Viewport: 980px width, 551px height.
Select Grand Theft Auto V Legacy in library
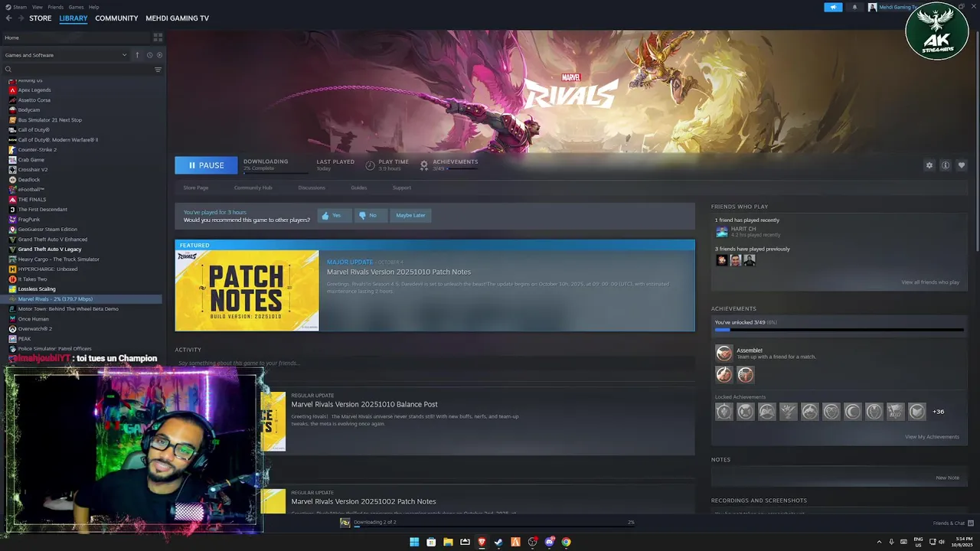point(49,249)
